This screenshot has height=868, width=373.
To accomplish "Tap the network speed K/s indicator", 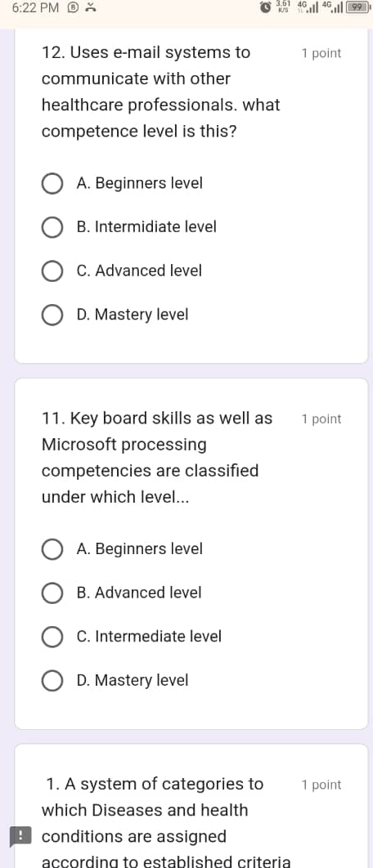I will (x=285, y=7).
